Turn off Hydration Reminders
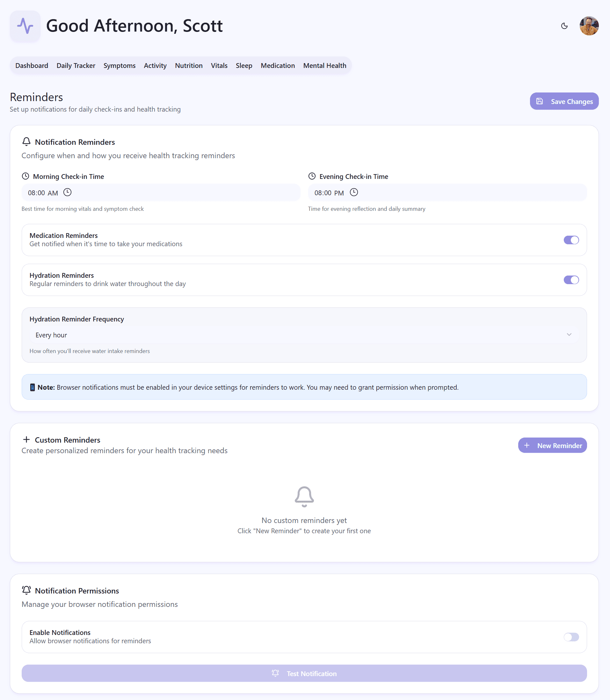The image size is (610, 700). click(571, 280)
